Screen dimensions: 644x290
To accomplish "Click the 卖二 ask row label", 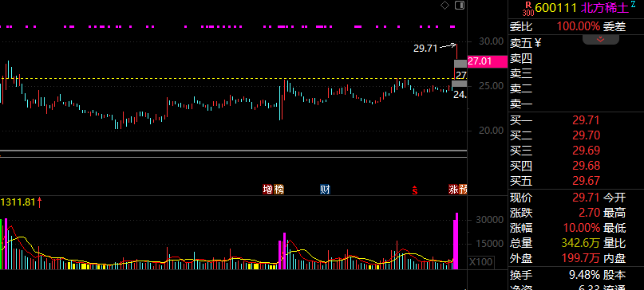I will click(x=521, y=88).
